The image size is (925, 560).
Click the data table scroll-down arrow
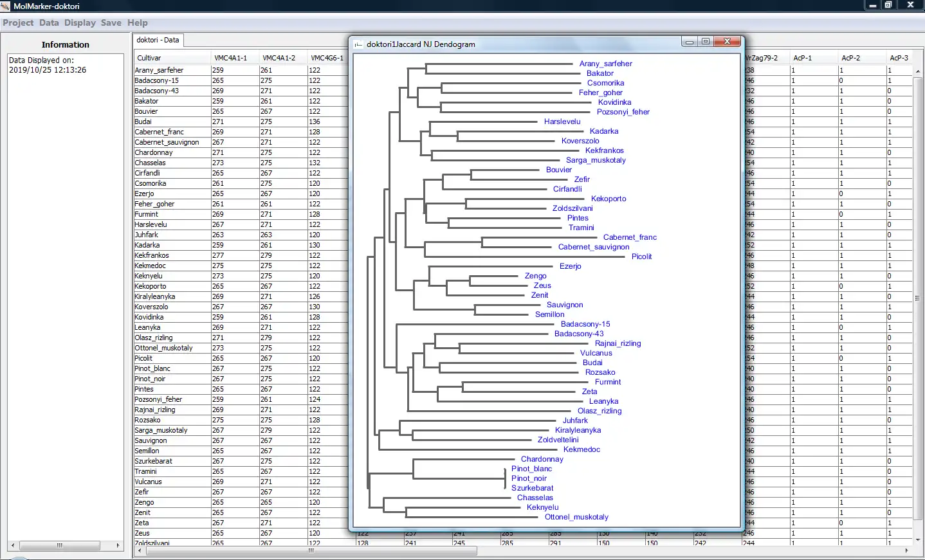pyautogui.click(x=918, y=540)
